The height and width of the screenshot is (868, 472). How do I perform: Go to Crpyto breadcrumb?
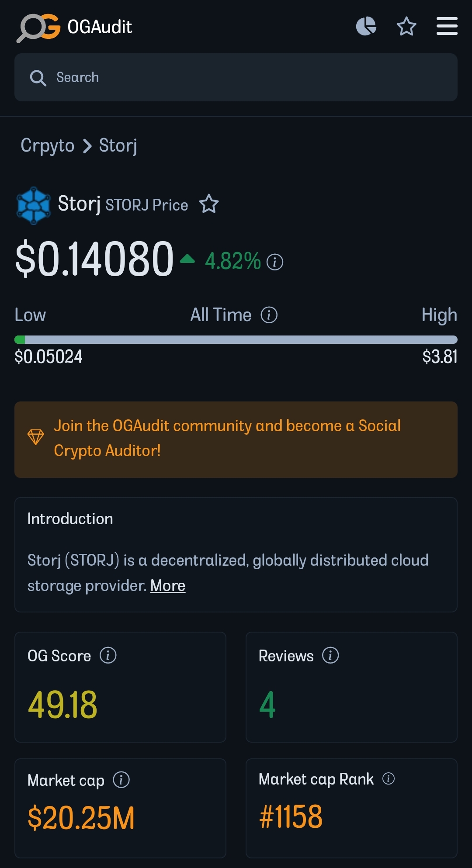pyautogui.click(x=47, y=145)
